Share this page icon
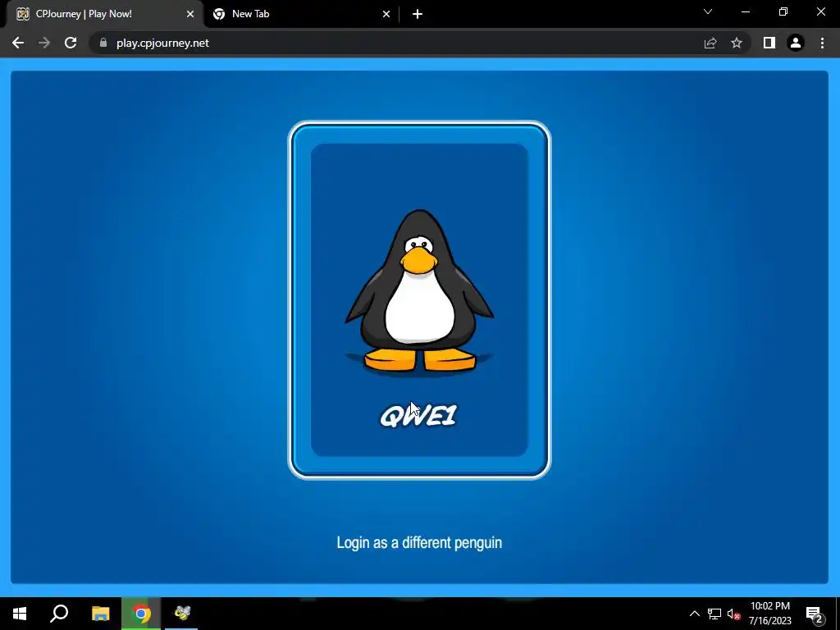The image size is (840, 630). point(710,43)
